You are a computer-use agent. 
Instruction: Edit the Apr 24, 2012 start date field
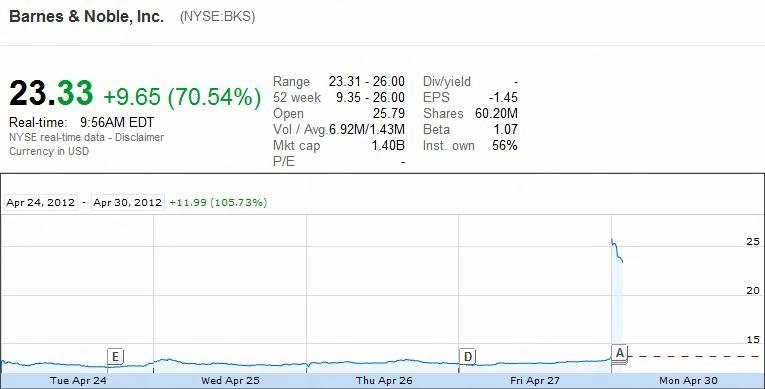coord(40,203)
